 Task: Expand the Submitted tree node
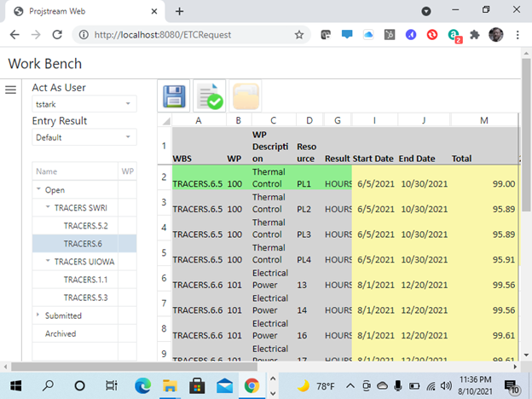(38, 315)
